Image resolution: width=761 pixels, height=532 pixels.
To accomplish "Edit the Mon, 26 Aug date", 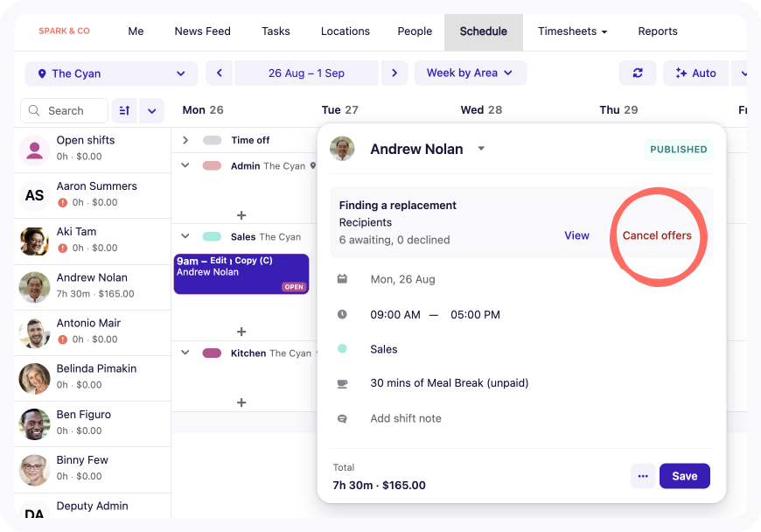I will (402, 280).
